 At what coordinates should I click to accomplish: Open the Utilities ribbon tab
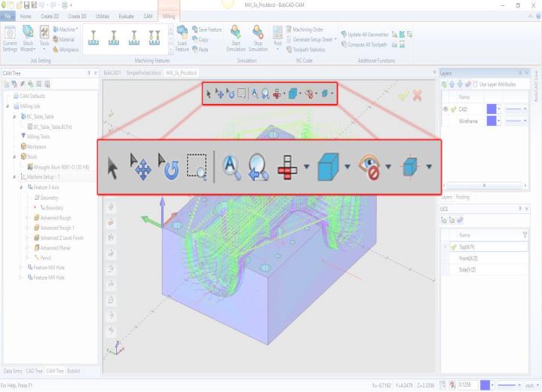click(103, 15)
